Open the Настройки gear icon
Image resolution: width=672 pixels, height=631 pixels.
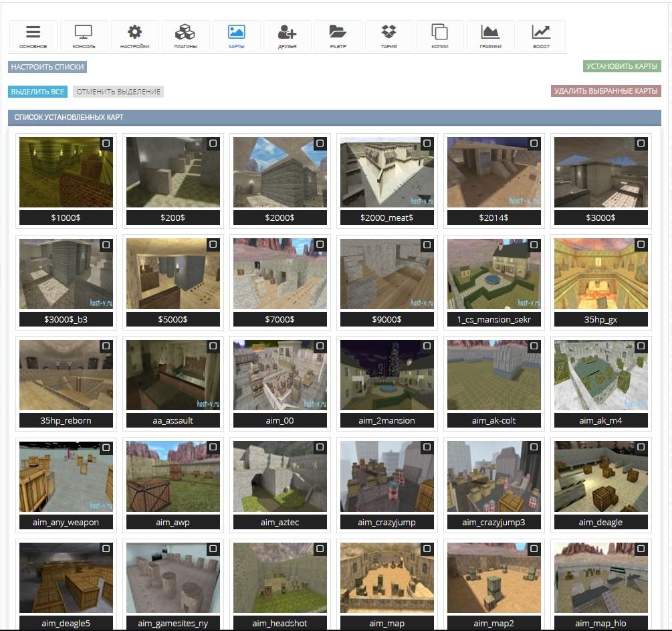(x=134, y=32)
